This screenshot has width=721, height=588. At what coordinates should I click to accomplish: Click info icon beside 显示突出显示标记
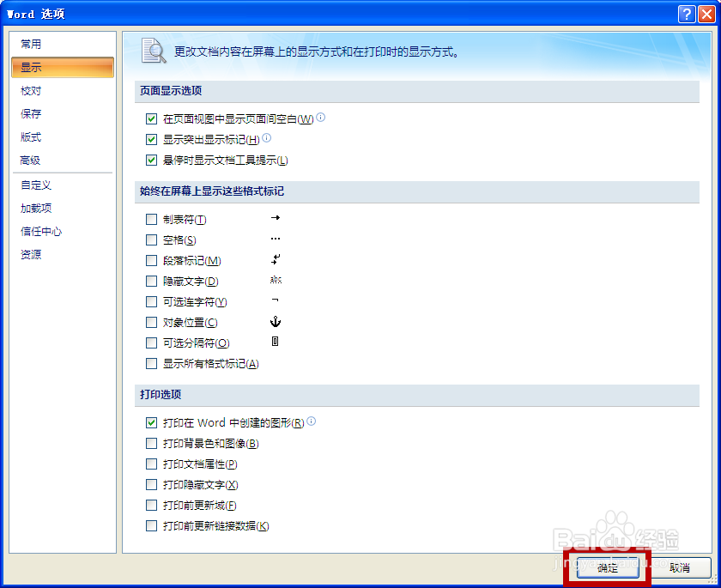click(x=267, y=137)
